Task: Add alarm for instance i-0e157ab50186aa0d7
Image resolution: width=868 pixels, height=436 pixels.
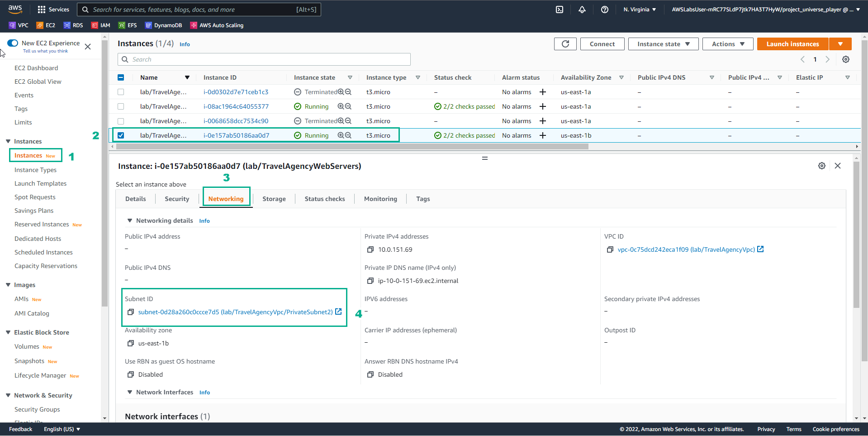Action: click(x=543, y=135)
